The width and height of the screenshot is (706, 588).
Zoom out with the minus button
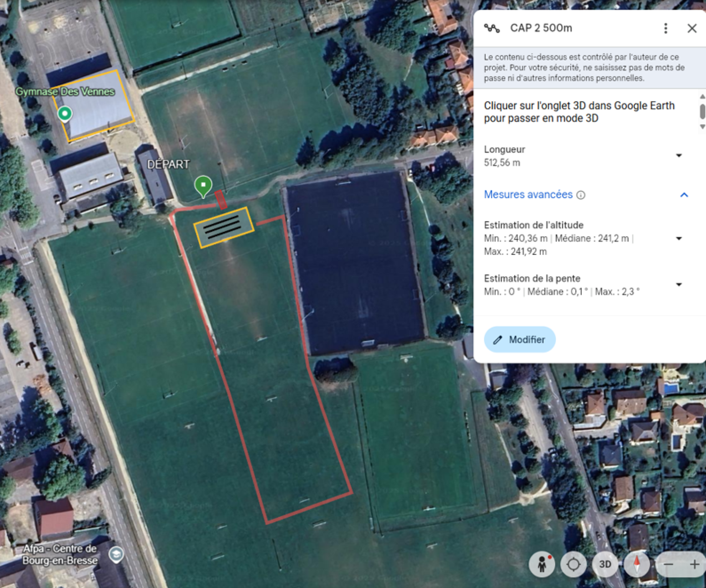(668, 564)
